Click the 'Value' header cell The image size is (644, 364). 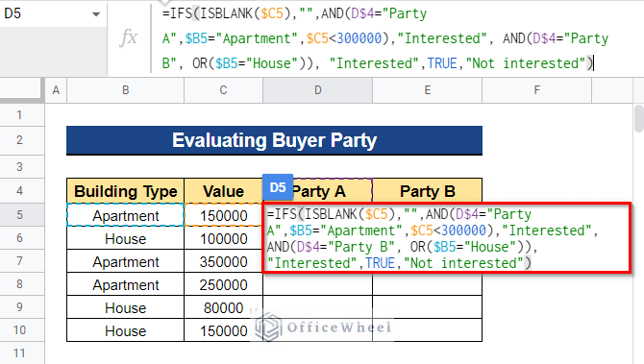tap(223, 191)
